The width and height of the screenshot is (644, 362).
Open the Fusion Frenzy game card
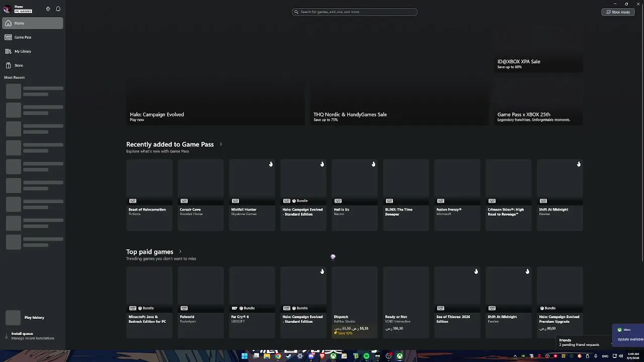pyautogui.click(x=457, y=195)
